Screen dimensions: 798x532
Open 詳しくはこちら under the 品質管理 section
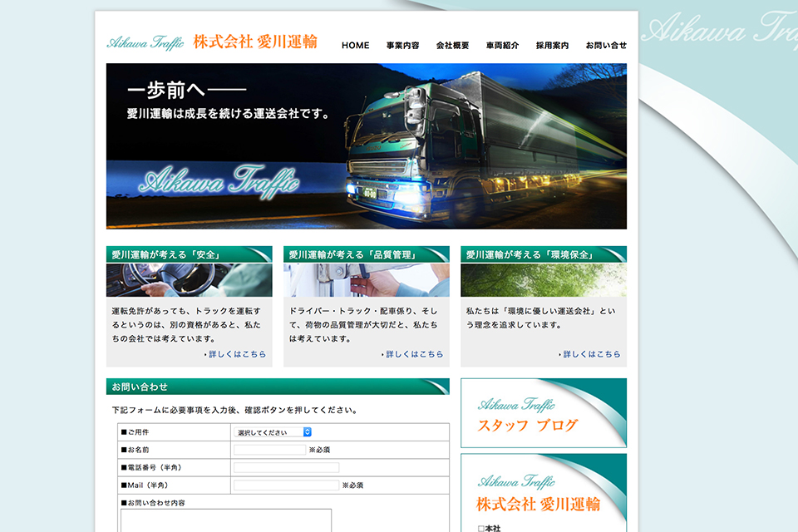[414, 354]
